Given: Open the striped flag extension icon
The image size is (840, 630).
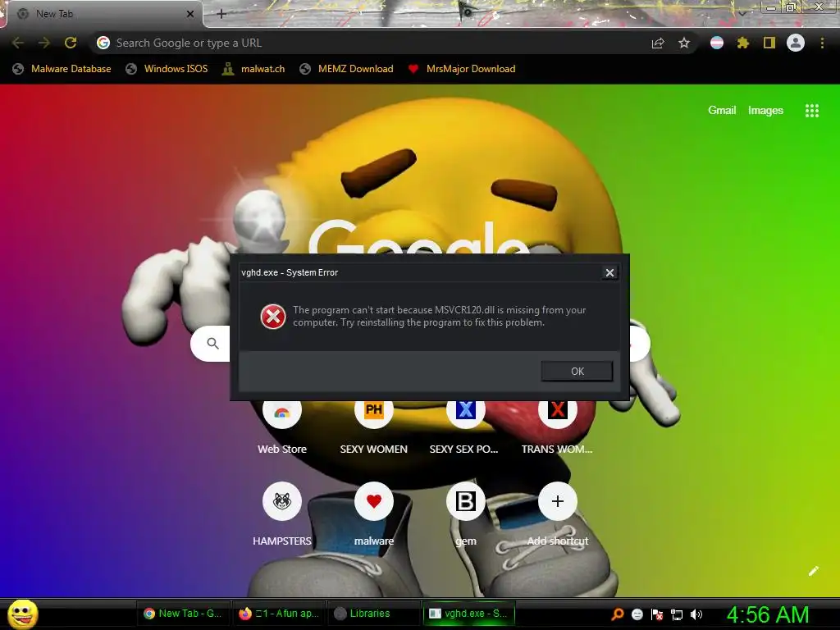Looking at the screenshot, I should click(717, 43).
